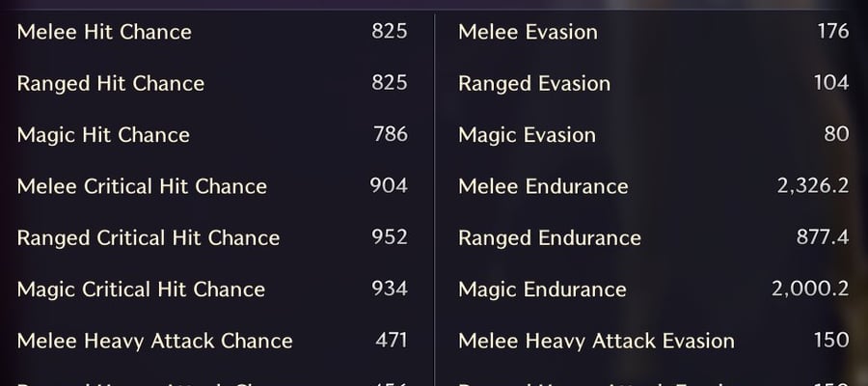The height and width of the screenshot is (386, 868).
Task: Click the 2,000.2 Magic Endurance value
Action: click(x=810, y=289)
